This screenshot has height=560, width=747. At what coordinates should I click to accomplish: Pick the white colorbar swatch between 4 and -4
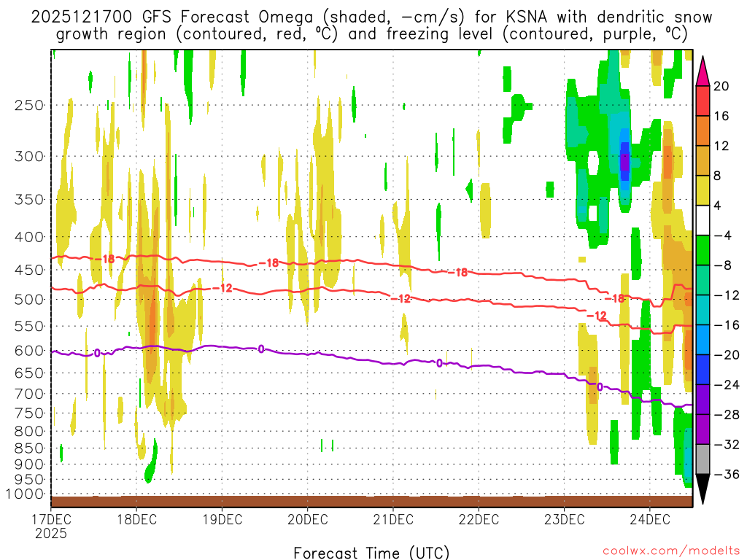pos(703,220)
